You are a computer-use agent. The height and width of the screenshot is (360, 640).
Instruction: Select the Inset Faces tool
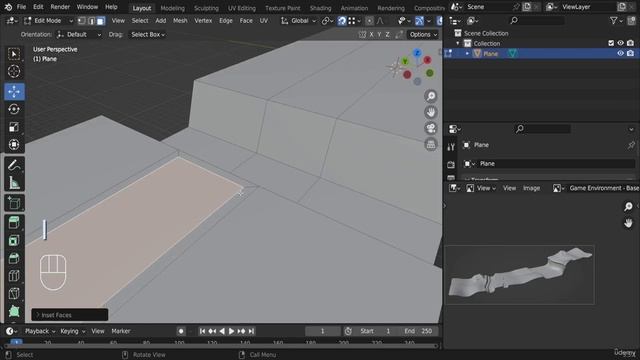tap(14, 240)
